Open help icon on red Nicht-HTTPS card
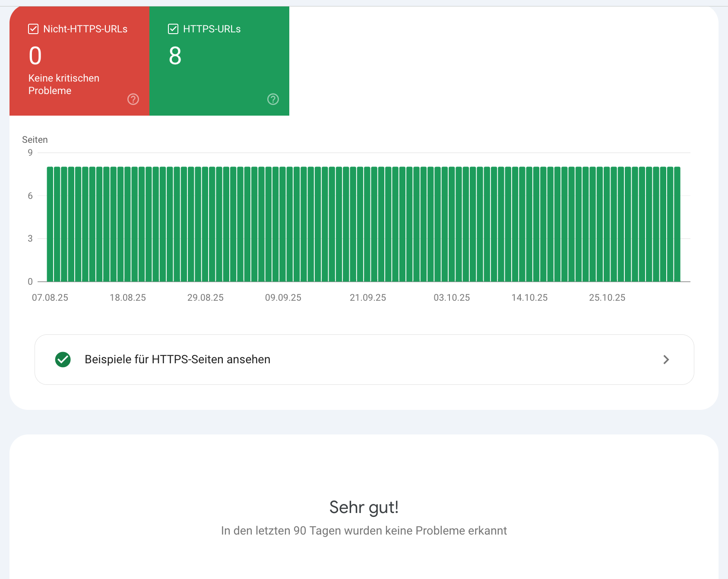 coord(133,99)
